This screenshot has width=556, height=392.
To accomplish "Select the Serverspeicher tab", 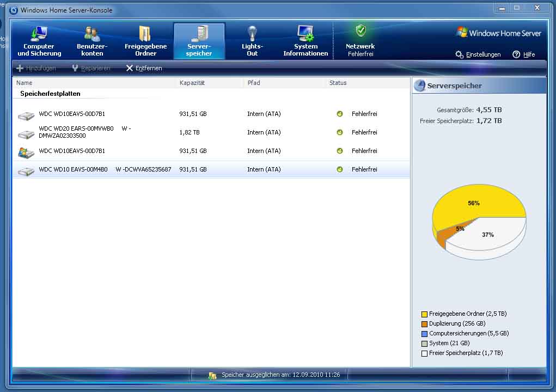I will coord(199,41).
